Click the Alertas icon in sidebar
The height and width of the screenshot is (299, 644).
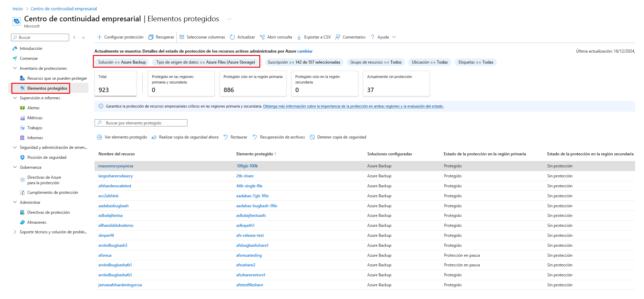(x=22, y=108)
